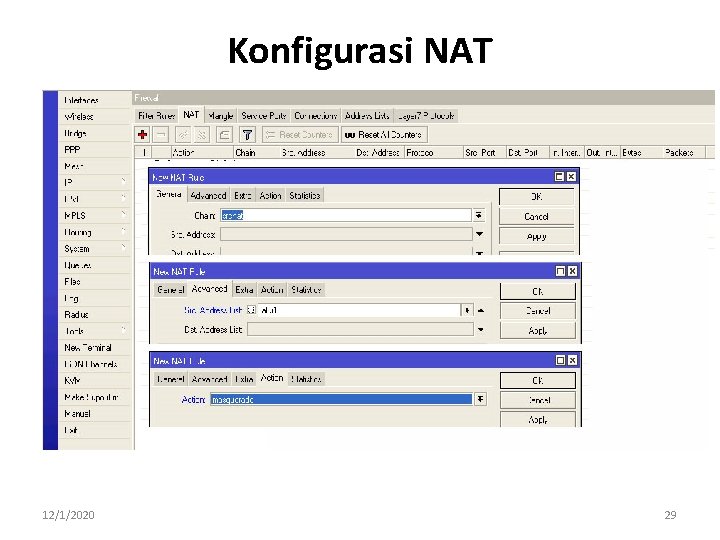The width and height of the screenshot is (720, 540).
Task: Open Statistics tab in top NAT dialog
Action: pyautogui.click(x=305, y=196)
